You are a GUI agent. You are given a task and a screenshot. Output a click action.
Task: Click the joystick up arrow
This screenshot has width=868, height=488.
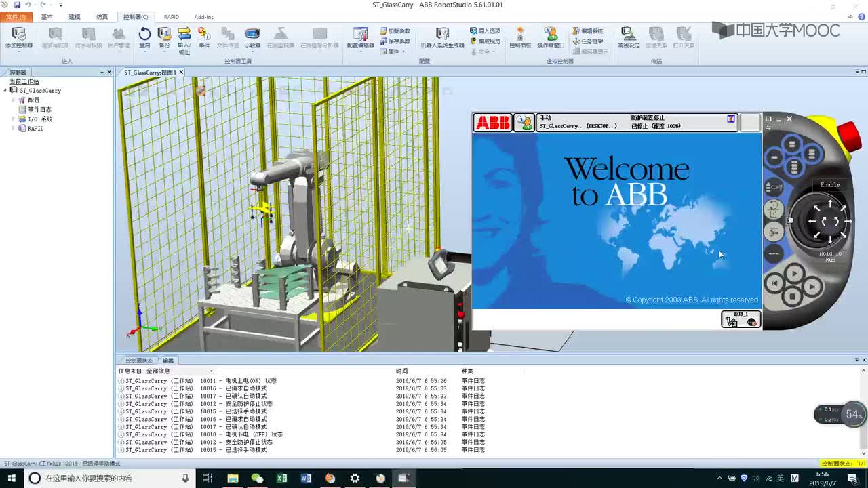pos(830,204)
